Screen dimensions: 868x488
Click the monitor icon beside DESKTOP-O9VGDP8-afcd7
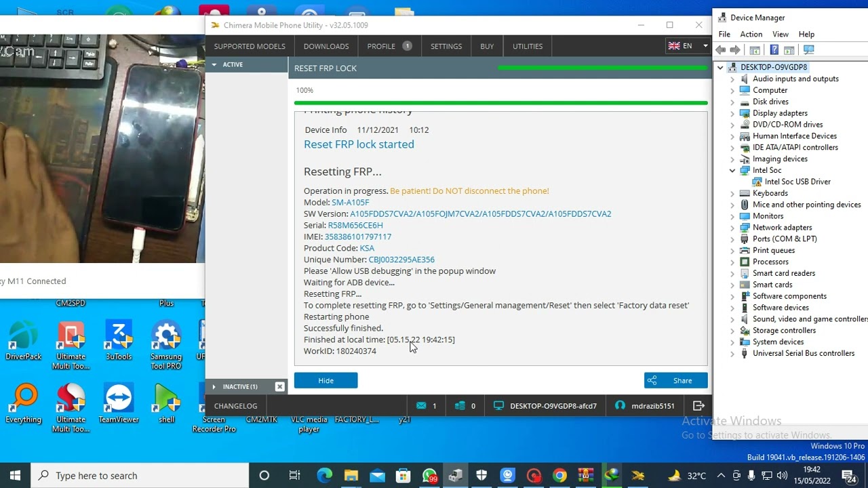pos(498,405)
